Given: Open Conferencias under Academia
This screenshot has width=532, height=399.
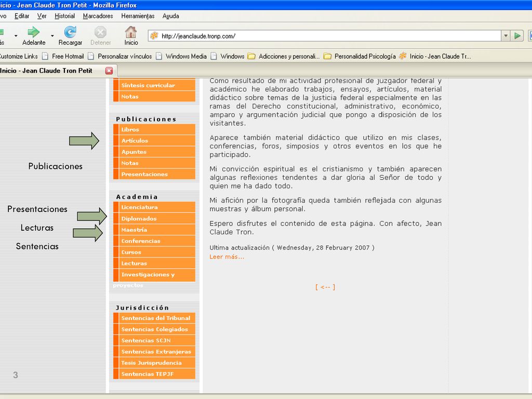Looking at the screenshot, I should pos(154,241).
